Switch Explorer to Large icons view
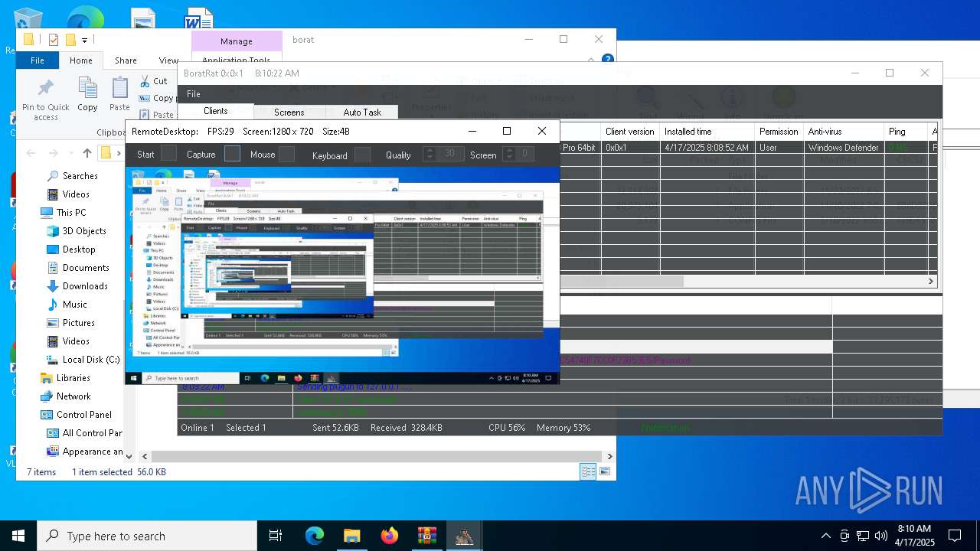This screenshot has height=551, width=980. tap(606, 472)
